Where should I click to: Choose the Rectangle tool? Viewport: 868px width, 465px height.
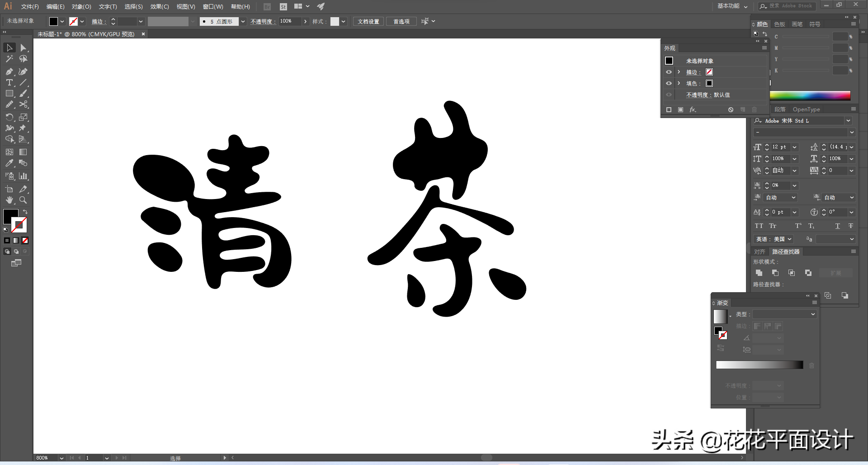click(9, 93)
